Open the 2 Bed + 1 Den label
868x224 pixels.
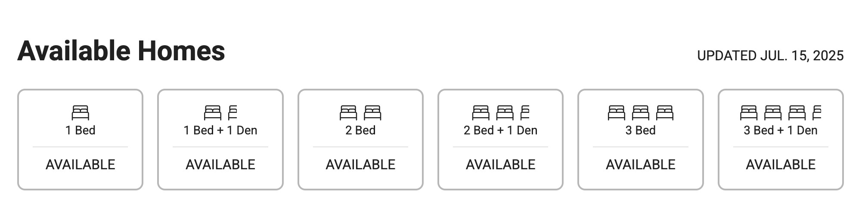tap(500, 131)
